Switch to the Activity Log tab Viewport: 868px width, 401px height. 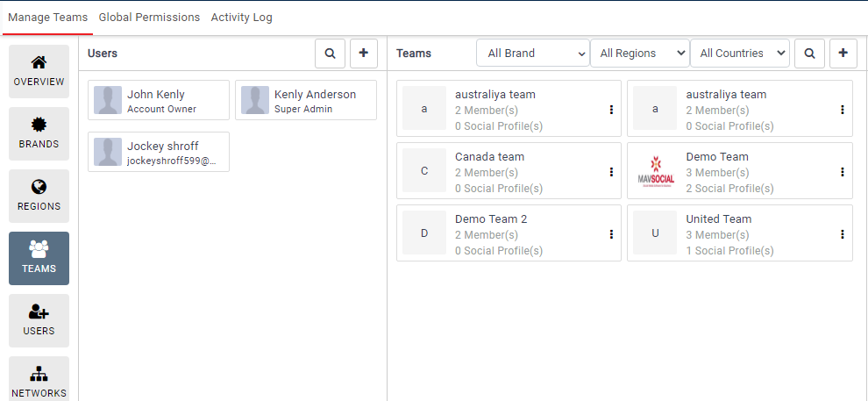point(241,18)
